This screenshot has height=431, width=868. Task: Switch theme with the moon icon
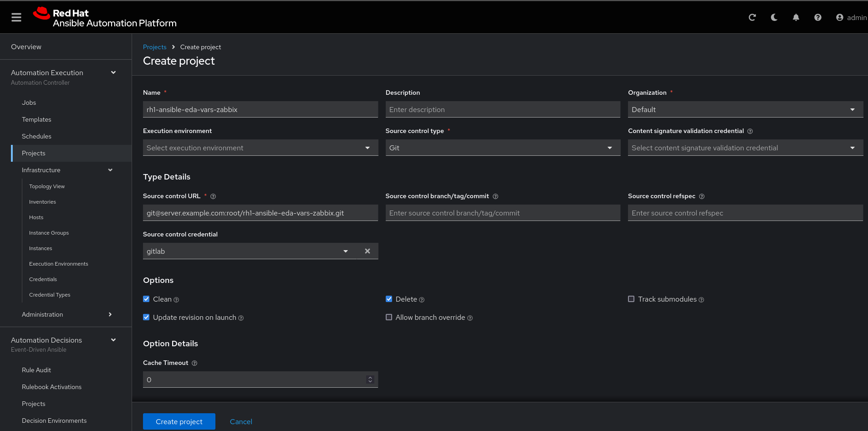point(774,17)
